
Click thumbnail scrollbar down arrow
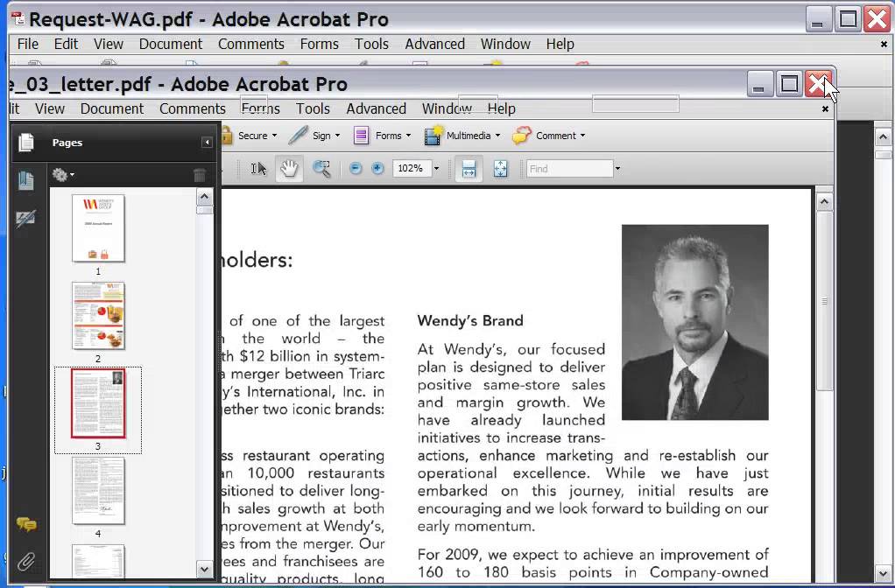click(204, 569)
